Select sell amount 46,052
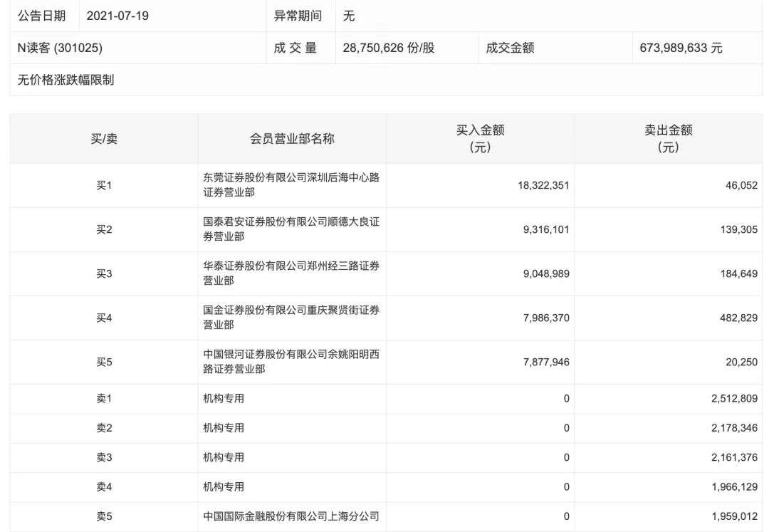Viewport: 769px width, 532px height. point(741,185)
